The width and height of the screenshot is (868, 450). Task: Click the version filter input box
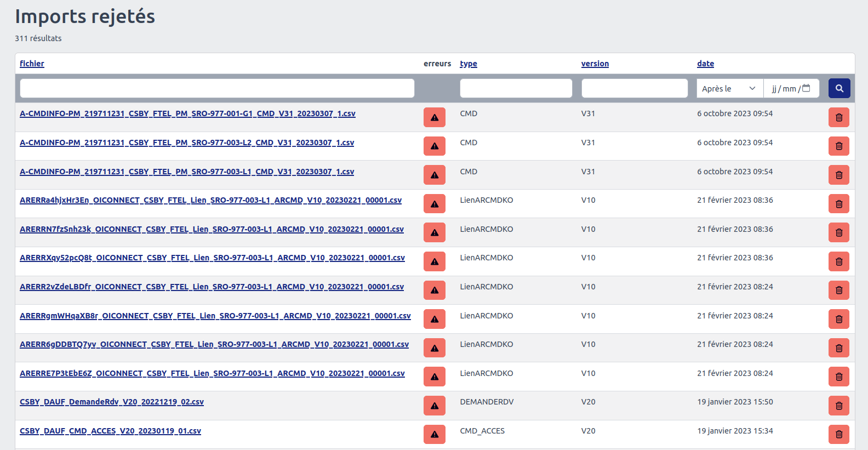click(634, 88)
